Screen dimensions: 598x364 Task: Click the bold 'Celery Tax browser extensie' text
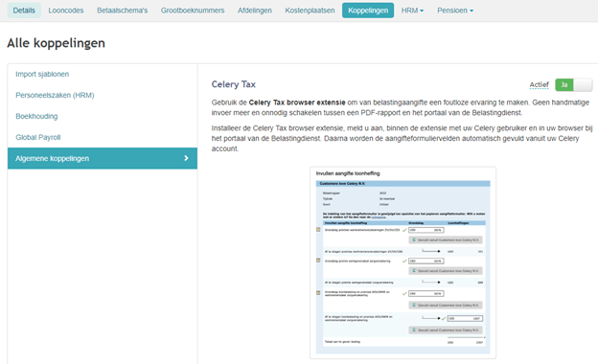297,102
